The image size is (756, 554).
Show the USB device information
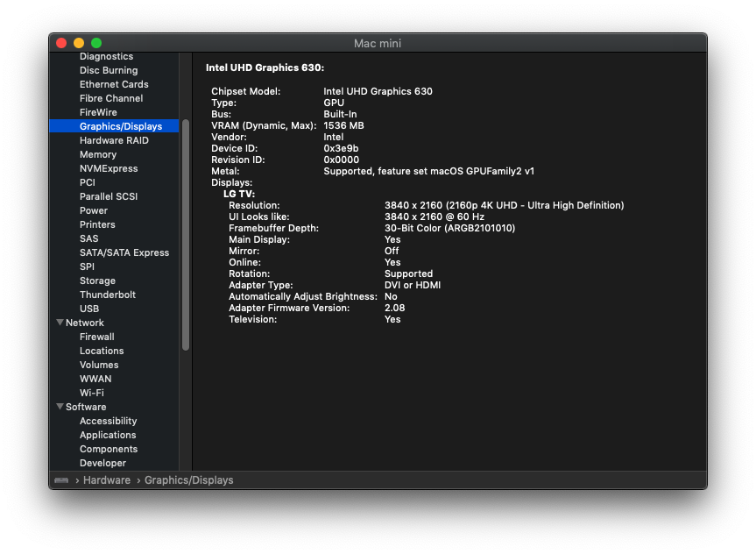tap(88, 309)
